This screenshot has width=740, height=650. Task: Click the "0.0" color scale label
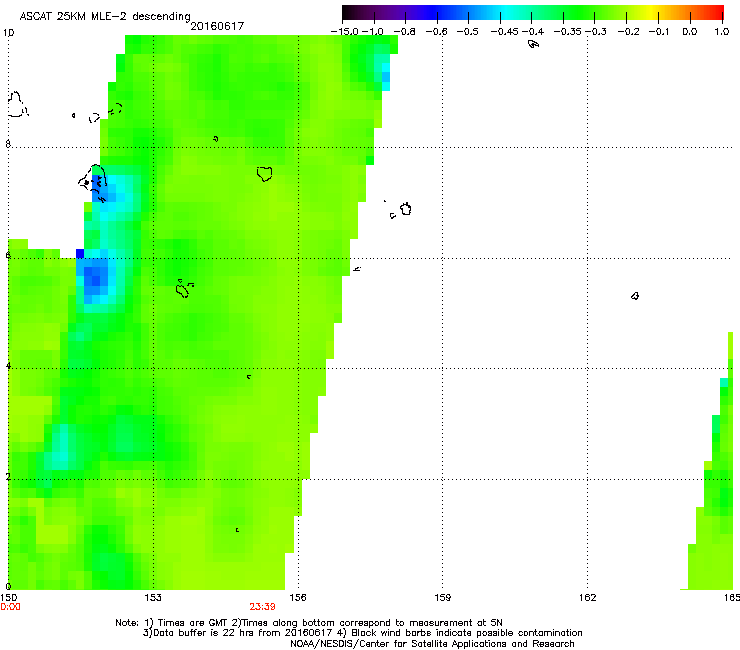690,32
